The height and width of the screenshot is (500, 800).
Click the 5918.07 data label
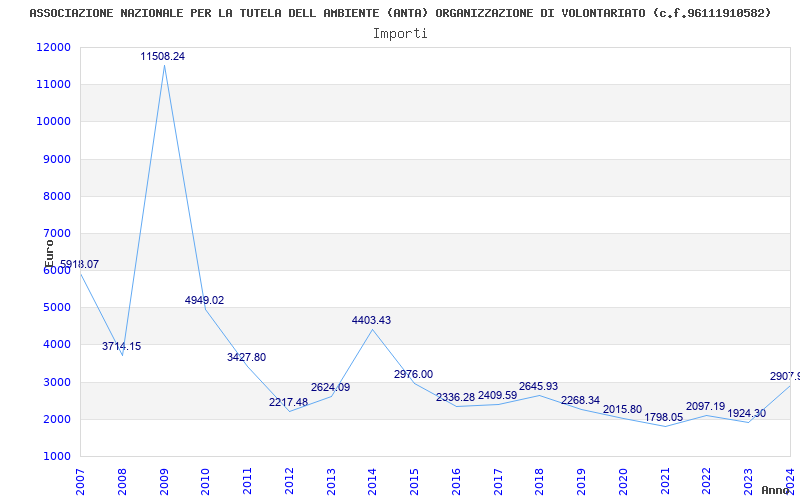pyautogui.click(x=79, y=264)
